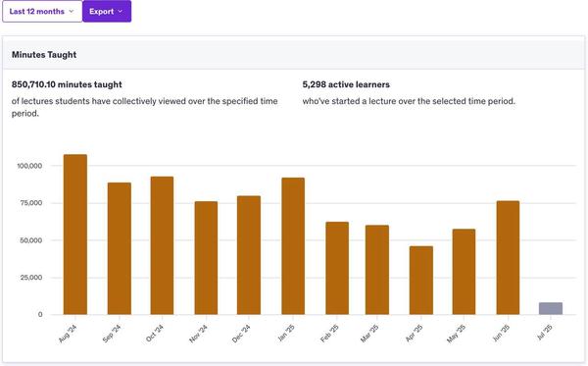Image resolution: width=588 pixels, height=366 pixels.
Task: Click the Export button chevron arrow
Action: pos(121,11)
